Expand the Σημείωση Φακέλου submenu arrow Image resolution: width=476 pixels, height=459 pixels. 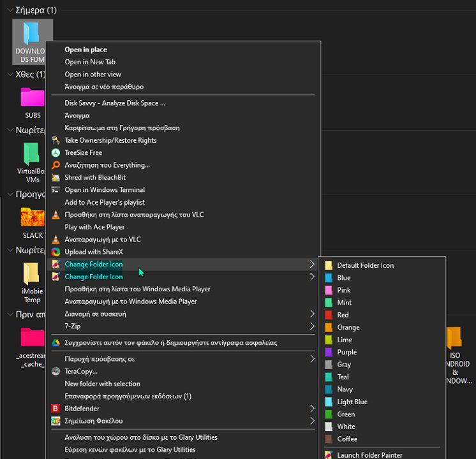(312, 421)
